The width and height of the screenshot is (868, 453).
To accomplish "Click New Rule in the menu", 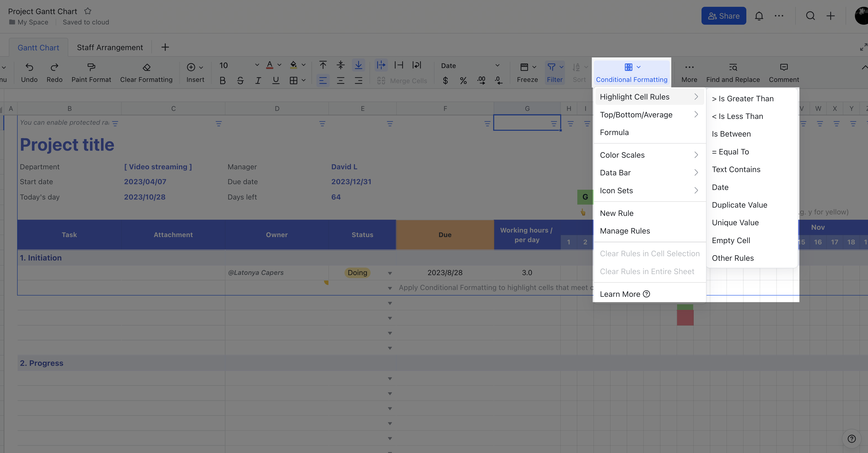I will coord(617,213).
